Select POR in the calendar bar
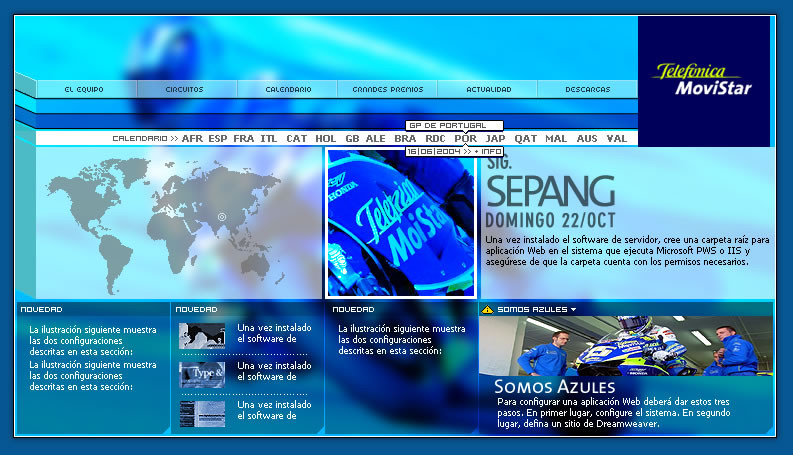The height and width of the screenshot is (455, 793). [466, 139]
